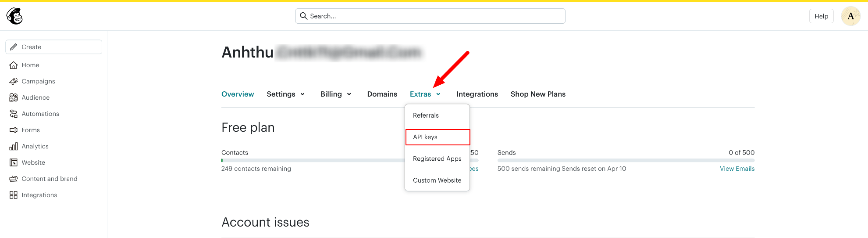Click the Sends usage progress bar
This screenshot has width=868, height=238.
point(626,160)
